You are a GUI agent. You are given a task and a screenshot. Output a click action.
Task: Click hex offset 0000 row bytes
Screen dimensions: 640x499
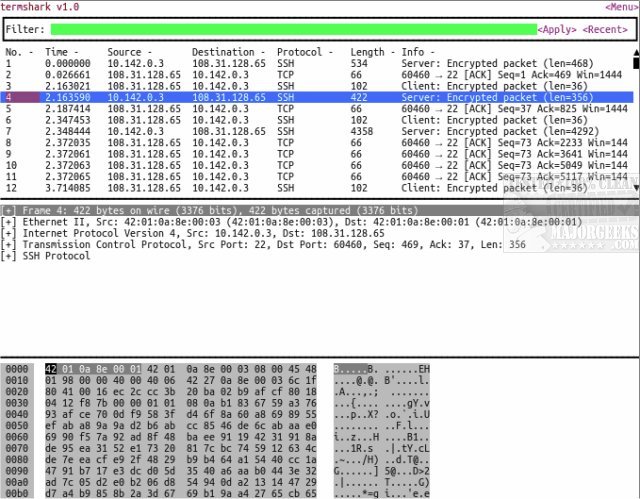pos(181,369)
